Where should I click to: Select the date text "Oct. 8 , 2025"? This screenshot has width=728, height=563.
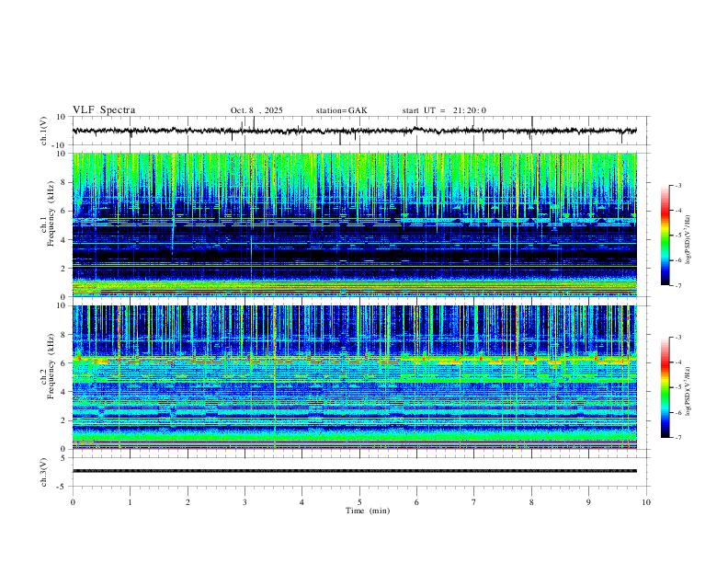[256, 110]
